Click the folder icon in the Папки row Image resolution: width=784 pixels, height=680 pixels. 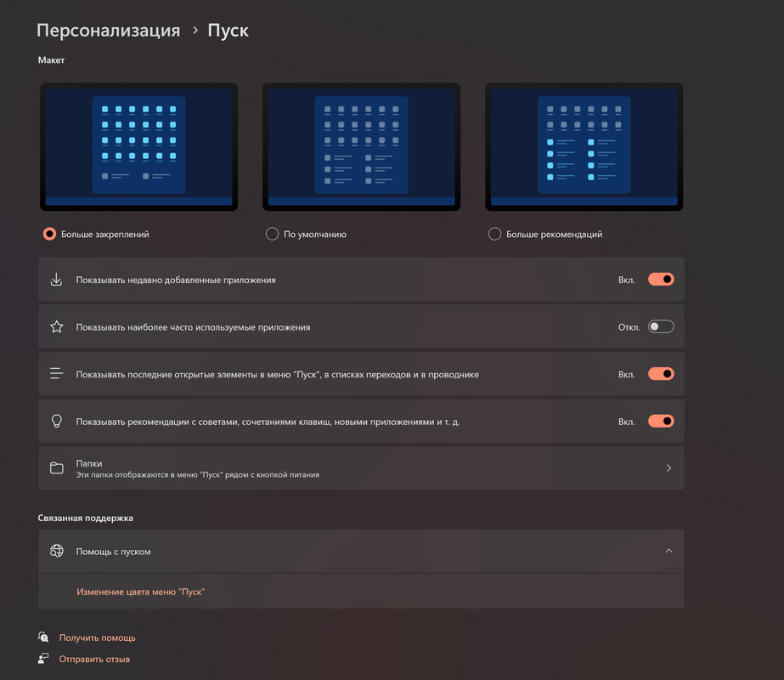point(57,467)
